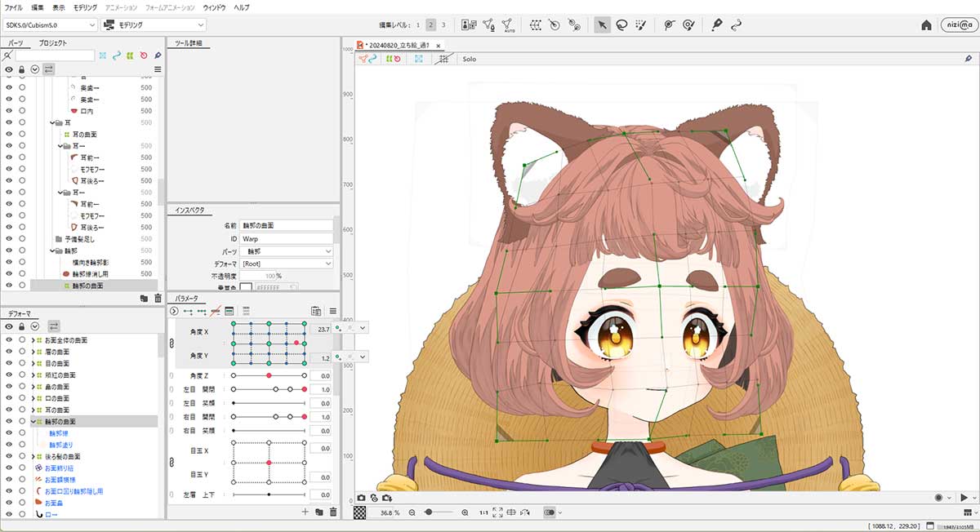Viewport: 980px width, 532px height.
Task: Expand 口の曲面 deformer node
Action: click(x=33, y=398)
